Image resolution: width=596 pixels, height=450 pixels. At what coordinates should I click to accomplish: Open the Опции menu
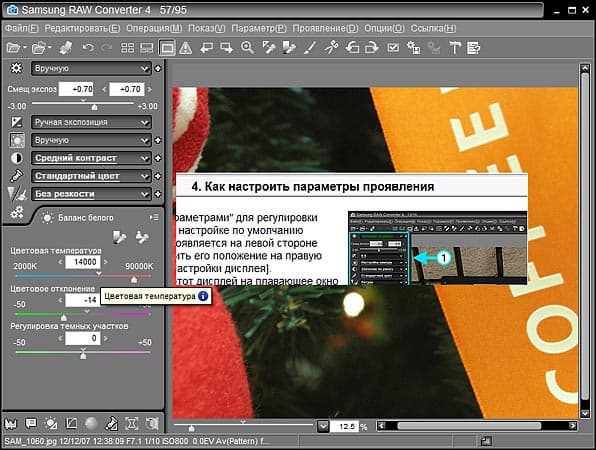coord(384,29)
